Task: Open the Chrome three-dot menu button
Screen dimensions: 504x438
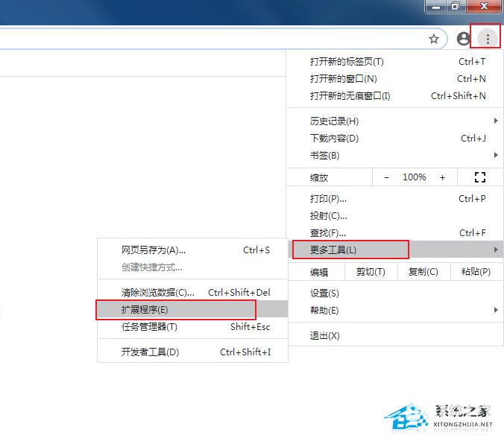Action: [x=488, y=39]
